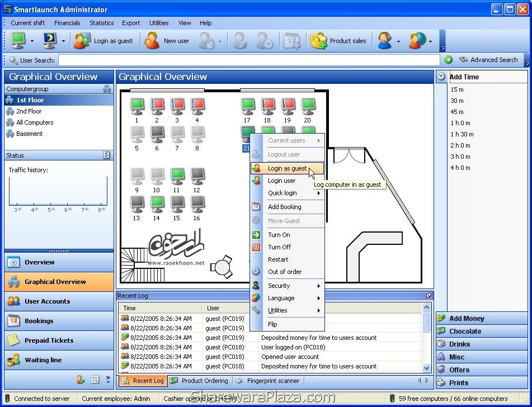This screenshot has width=532, height=407.
Task: Collapse the Add Time panel chevron
Action: [441, 77]
